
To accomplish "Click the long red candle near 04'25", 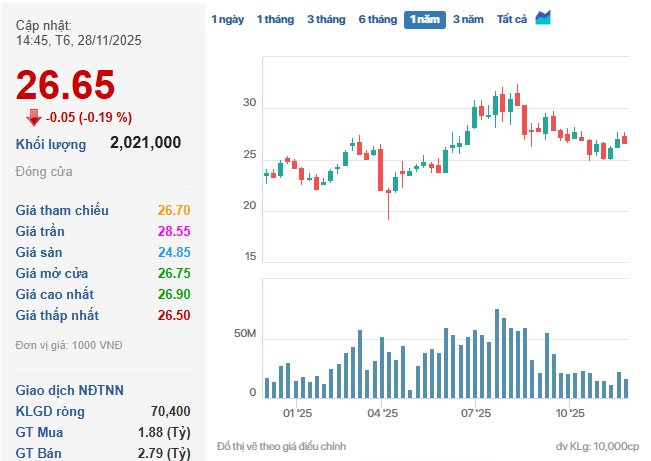I will click(x=381, y=170).
